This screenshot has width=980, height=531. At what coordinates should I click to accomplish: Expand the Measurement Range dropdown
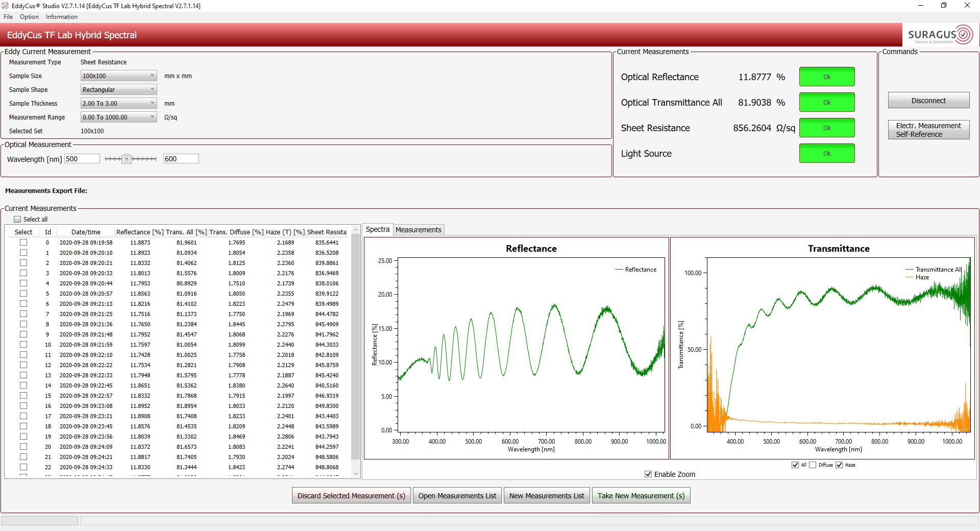pyautogui.click(x=118, y=117)
